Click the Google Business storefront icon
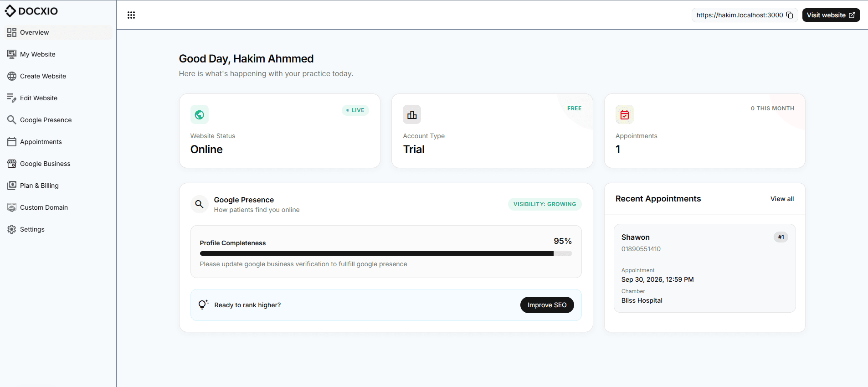The width and height of the screenshot is (868, 387). click(x=12, y=164)
